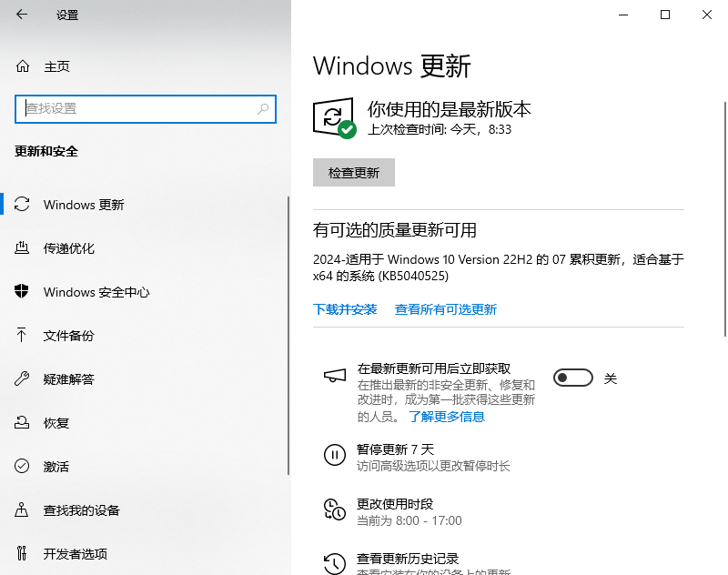The width and height of the screenshot is (728, 575).
Task: Click the 文件备份 icon in the sidebar
Action: point(22,336)
